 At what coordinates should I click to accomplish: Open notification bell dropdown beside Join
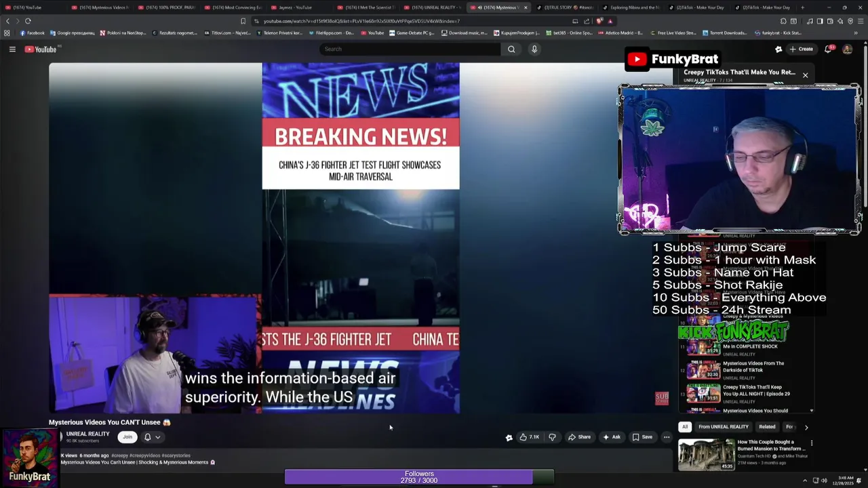point(152,437)
